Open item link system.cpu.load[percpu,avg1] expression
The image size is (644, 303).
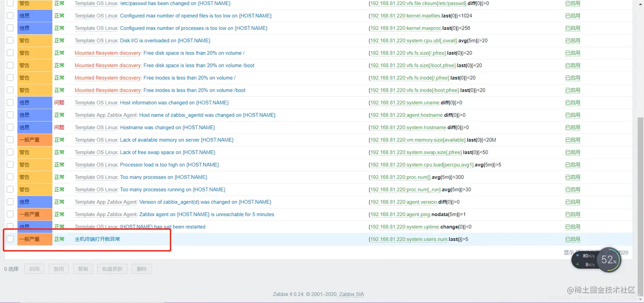pos(422,164)
